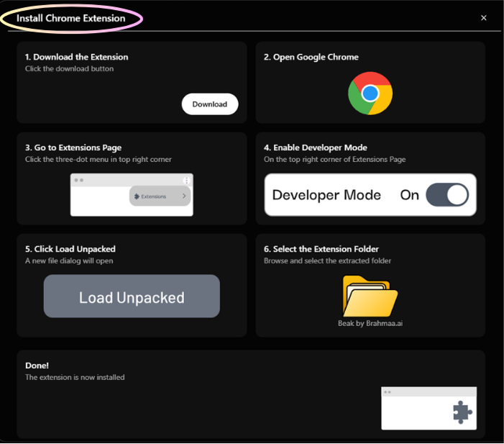Click 'On the top right corner of Extensions Page' text
Image resolution: width=504 pixels, height=444 pixels.
coord(334,159)
